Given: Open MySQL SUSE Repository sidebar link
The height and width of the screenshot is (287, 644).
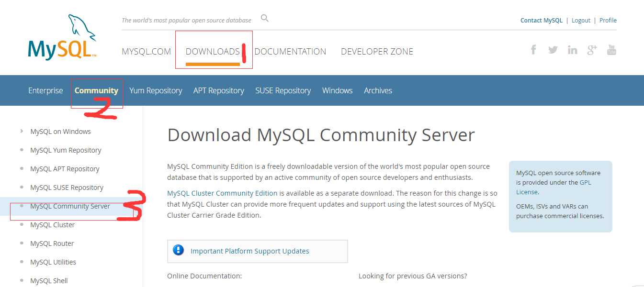Looking at the screenshot, I should pyautogui.click(x=67, y=188).
